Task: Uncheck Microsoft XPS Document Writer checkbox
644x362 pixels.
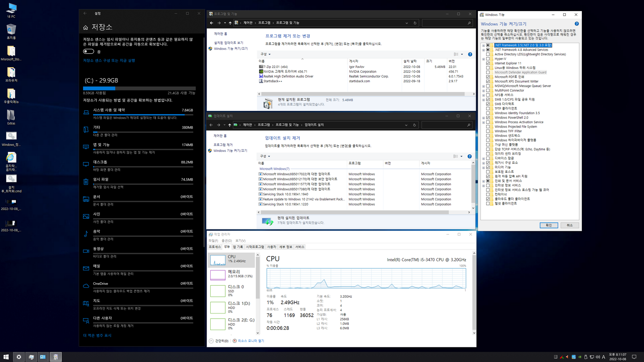Action: pyautogui.click(x=488, y=82)
